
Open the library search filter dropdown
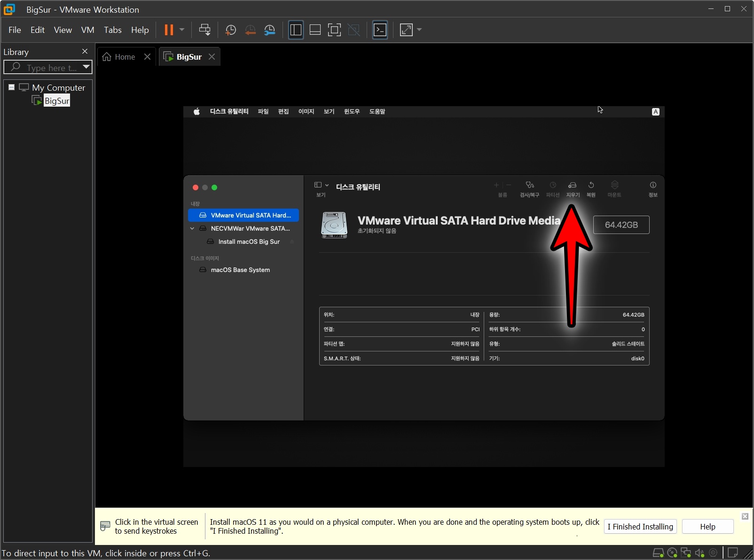coord(86,67)
